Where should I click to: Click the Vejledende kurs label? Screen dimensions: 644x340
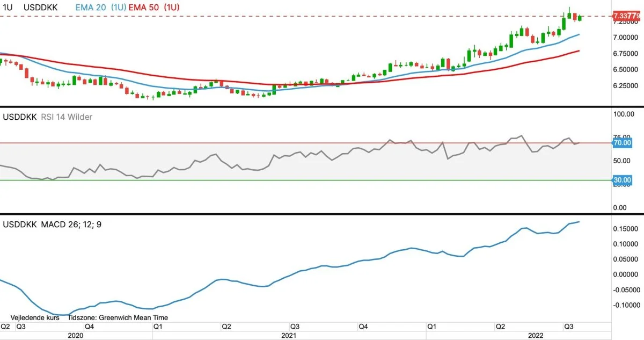coord(35,317)
